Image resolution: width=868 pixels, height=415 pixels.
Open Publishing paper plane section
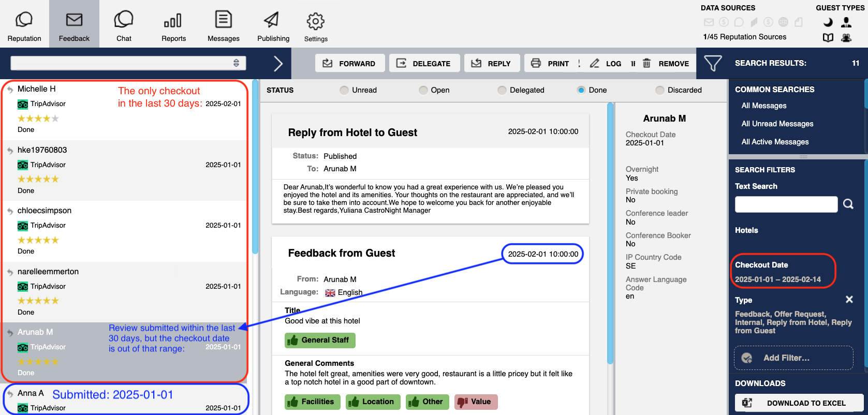(272, 20)
